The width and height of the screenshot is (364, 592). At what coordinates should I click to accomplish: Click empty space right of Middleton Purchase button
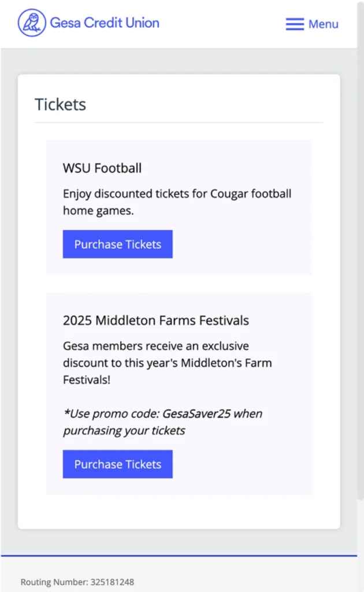click(243, 464)
